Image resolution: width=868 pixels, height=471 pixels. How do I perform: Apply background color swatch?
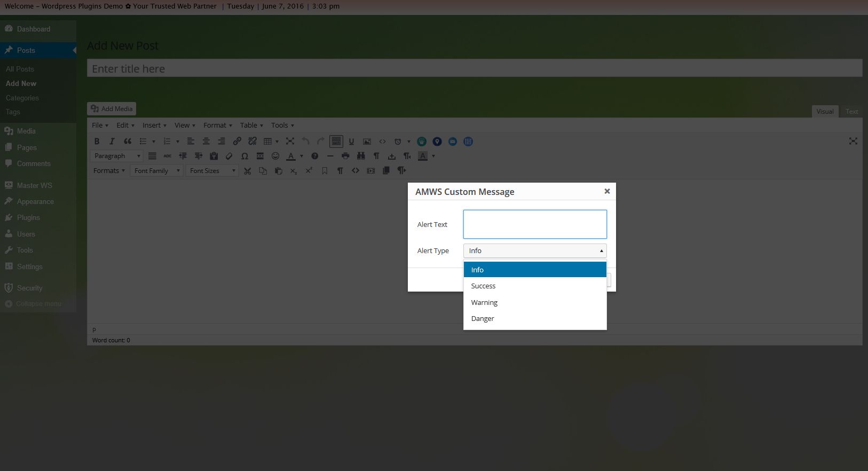pos(423,156)
